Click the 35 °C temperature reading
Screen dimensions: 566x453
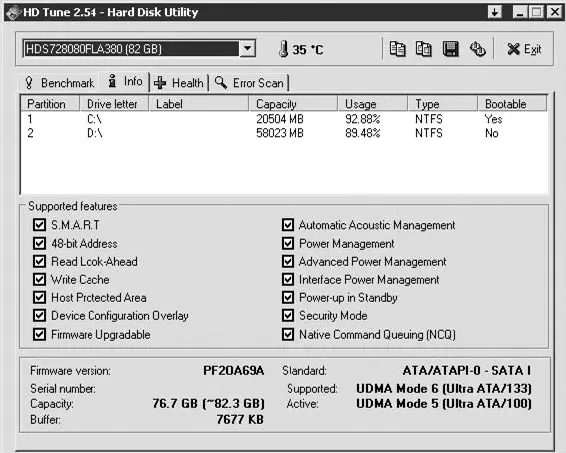[308, 49]
